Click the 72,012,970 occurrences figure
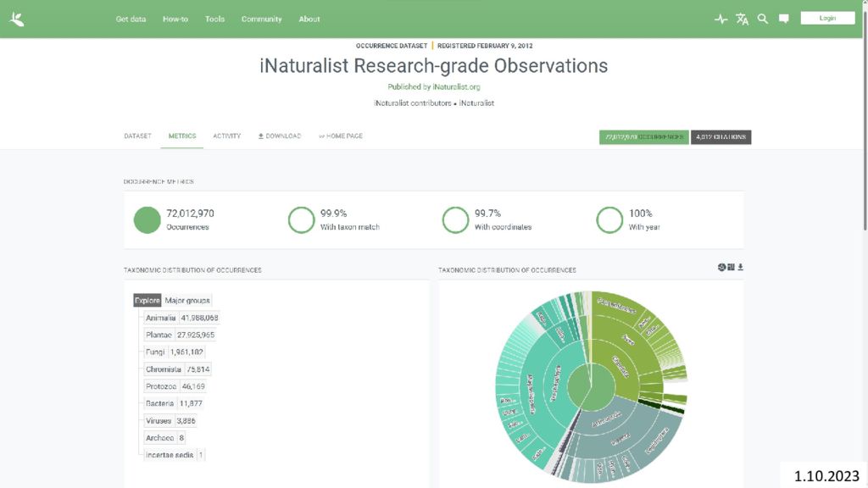The image size is (868, 488). click(x=191, y=213)
